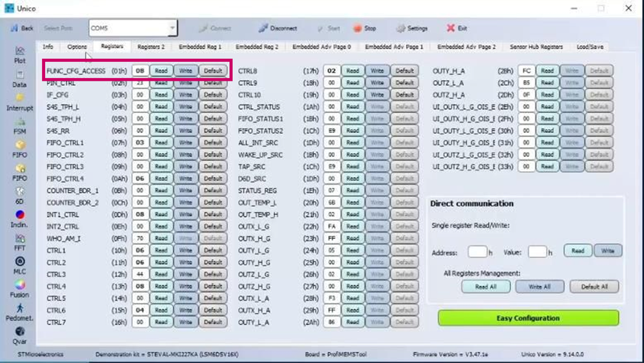This screenshot has width=644, height=363.
Task: Switch to the Sensor Hub Registers tab
Action: coord(536,47)
